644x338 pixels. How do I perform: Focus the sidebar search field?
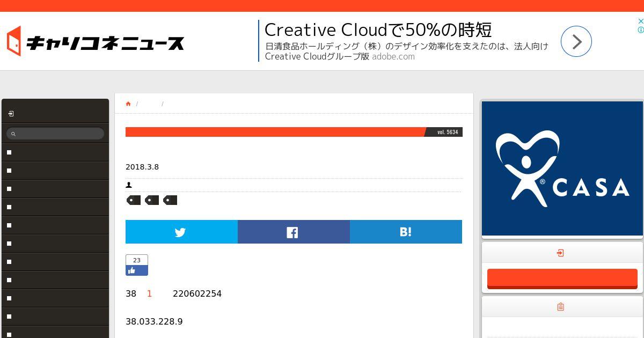[55, 134]
